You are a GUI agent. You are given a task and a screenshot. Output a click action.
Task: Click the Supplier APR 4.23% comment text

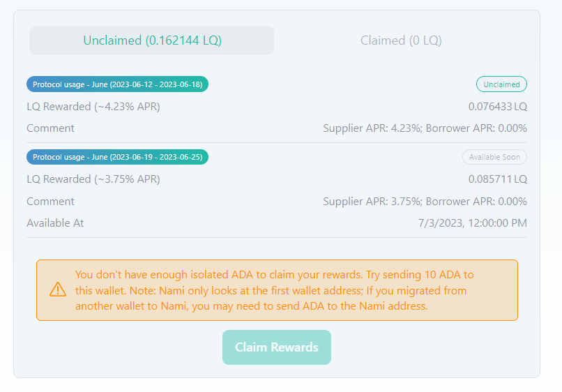click(425, 128)
